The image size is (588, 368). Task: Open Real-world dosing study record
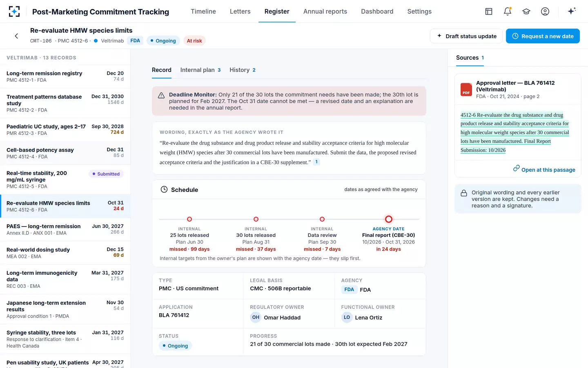[x=65, y=253]
